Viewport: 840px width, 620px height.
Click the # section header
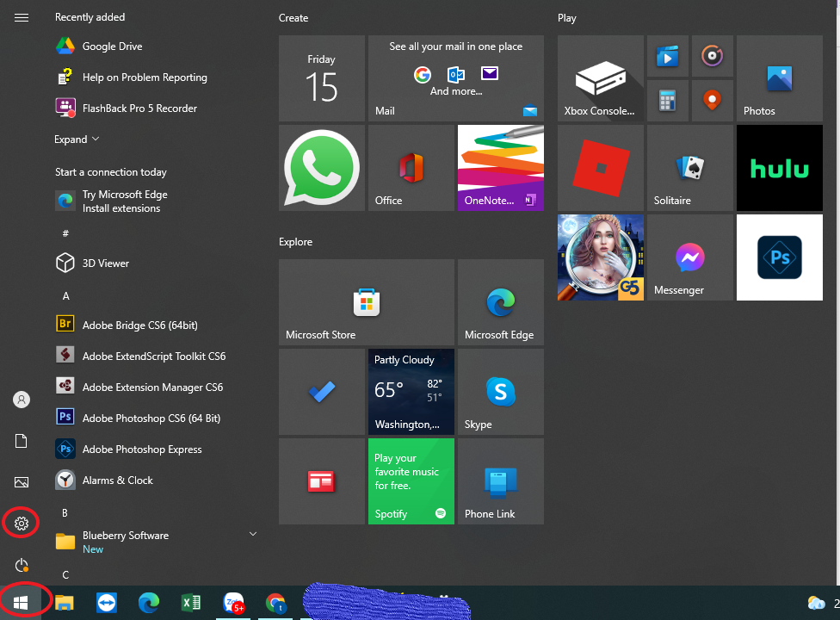(x=65, y=233)
